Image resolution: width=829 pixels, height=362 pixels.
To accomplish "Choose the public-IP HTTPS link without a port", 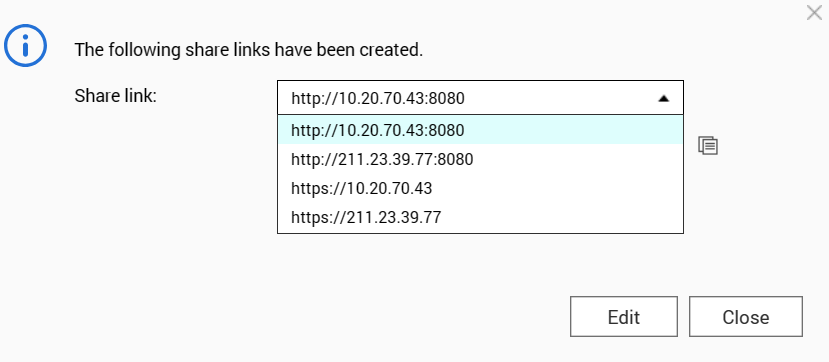I will pyautogui.click(x=480, y=217).
